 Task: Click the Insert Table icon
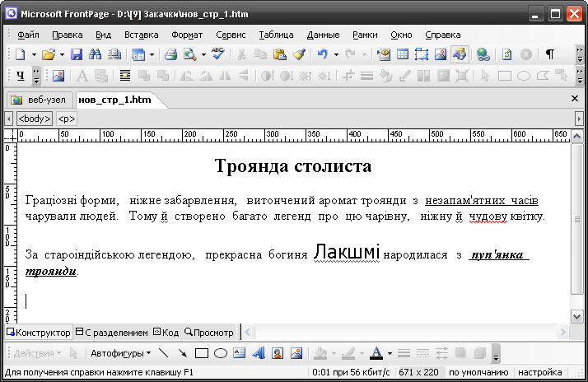(x=403, y=54)
